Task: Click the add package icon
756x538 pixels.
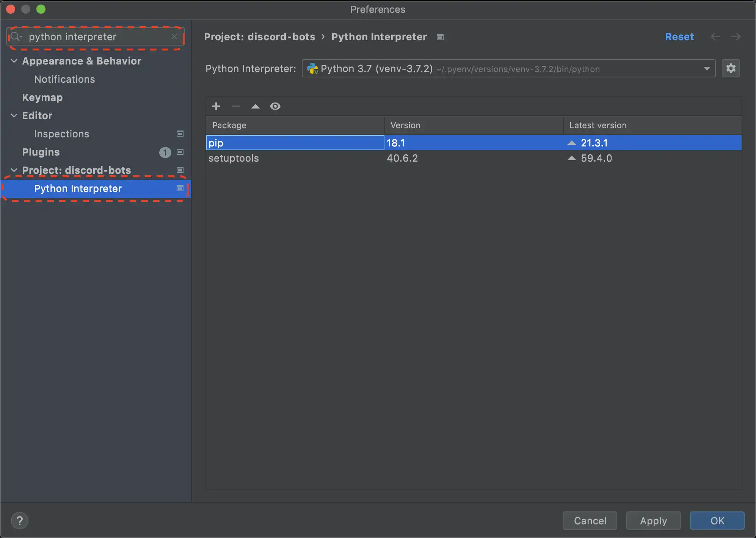Action: [216, 106]
